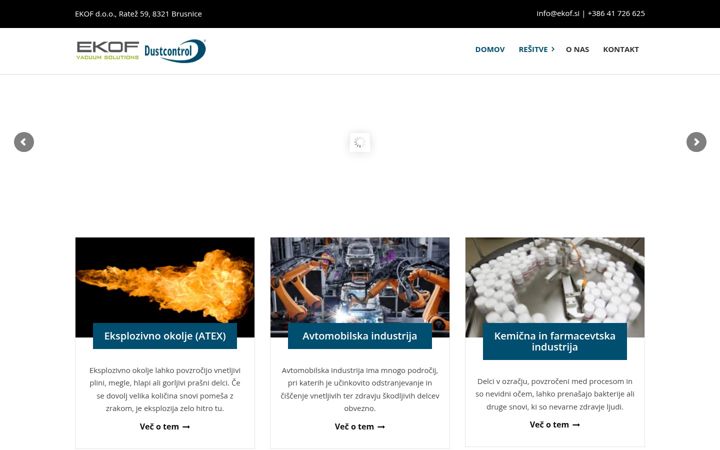Go to the previous slide in the slider
Screen dimensions: 720x450
tap(24, 142)
